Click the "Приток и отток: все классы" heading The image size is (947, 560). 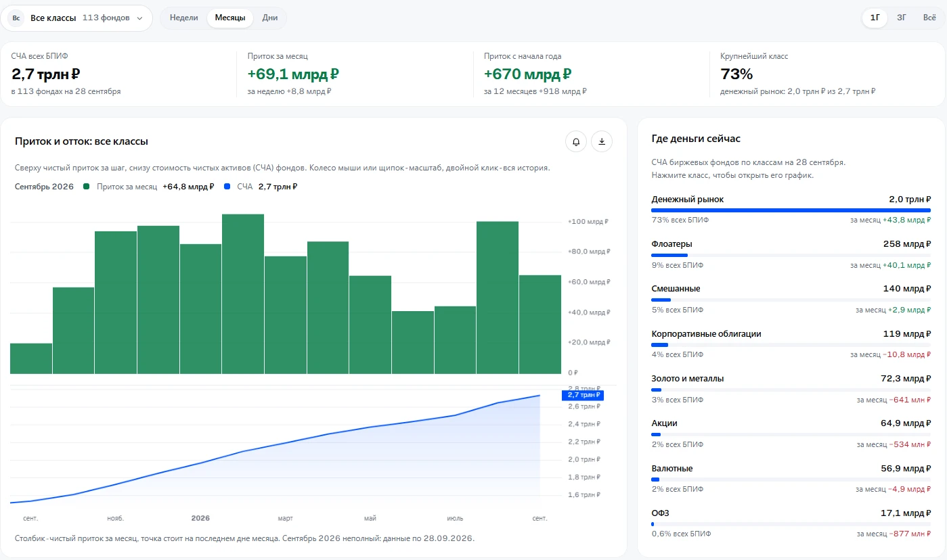pos(81,141)
